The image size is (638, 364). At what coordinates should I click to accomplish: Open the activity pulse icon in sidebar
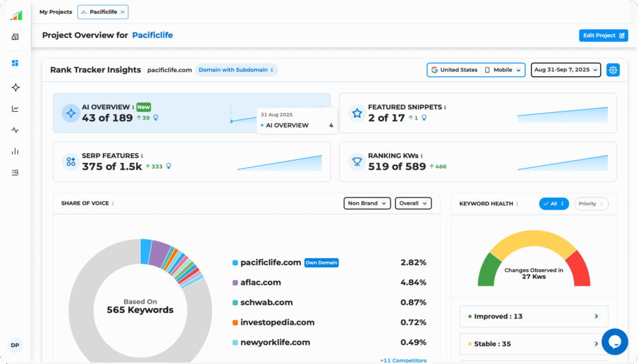coord(15,130)
